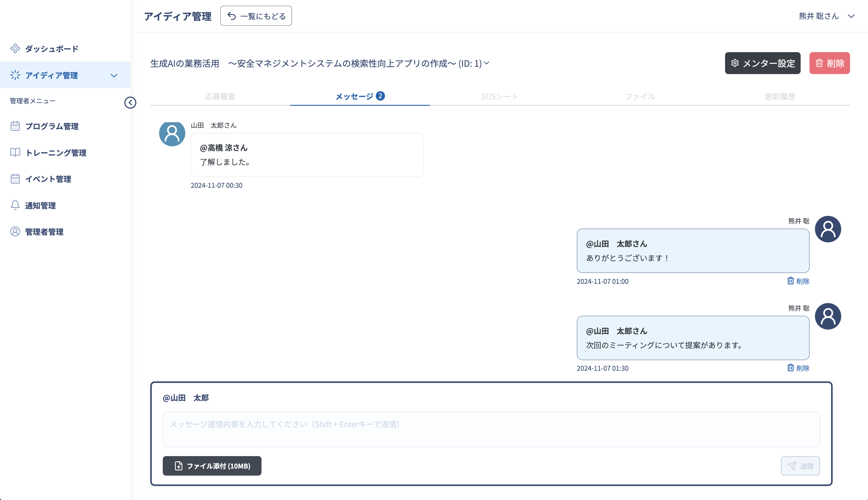Click 山田 太郎's avatar icon
The image size is (868, 500).
[x=172, y=134]
